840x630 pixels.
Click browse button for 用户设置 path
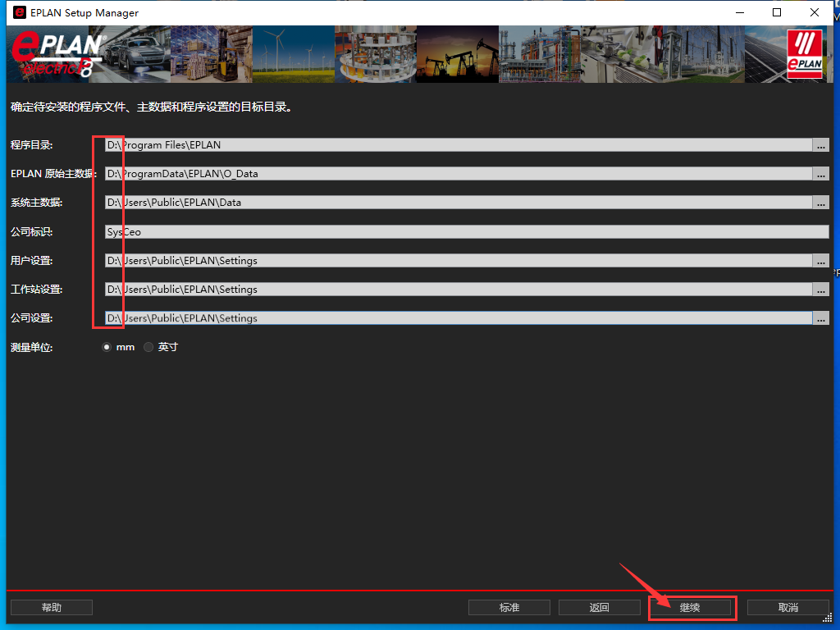click(820, 261)
